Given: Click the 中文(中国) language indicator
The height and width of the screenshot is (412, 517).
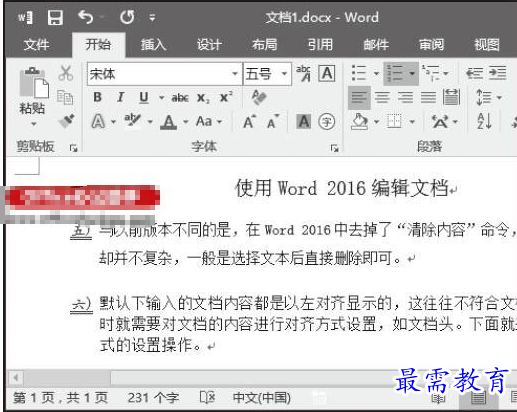Looking at the screenshot, I should click(262, 398).
